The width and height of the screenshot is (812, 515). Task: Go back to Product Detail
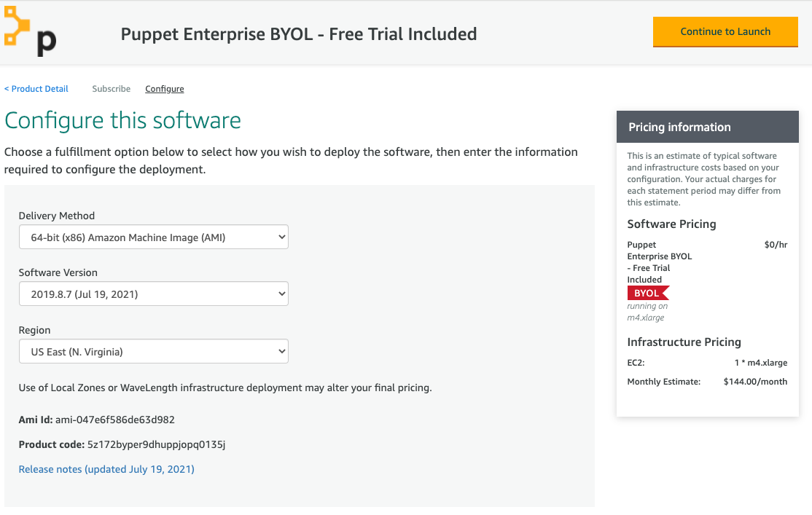tap(36, 89)
